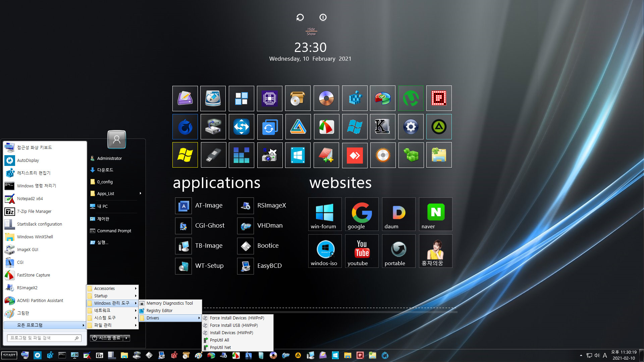Screen dimensions: 644x362
Task: Select AutoDisplay in the start menu
Action: [45, 161]
